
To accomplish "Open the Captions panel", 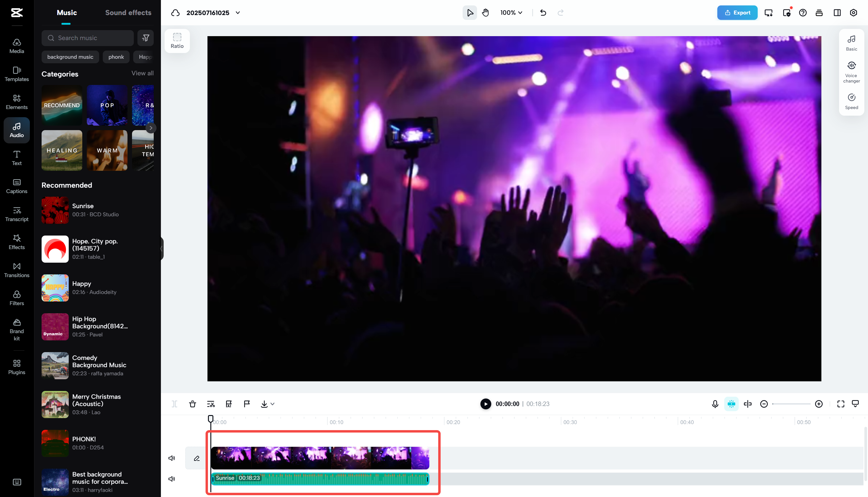I will [16, 186].
